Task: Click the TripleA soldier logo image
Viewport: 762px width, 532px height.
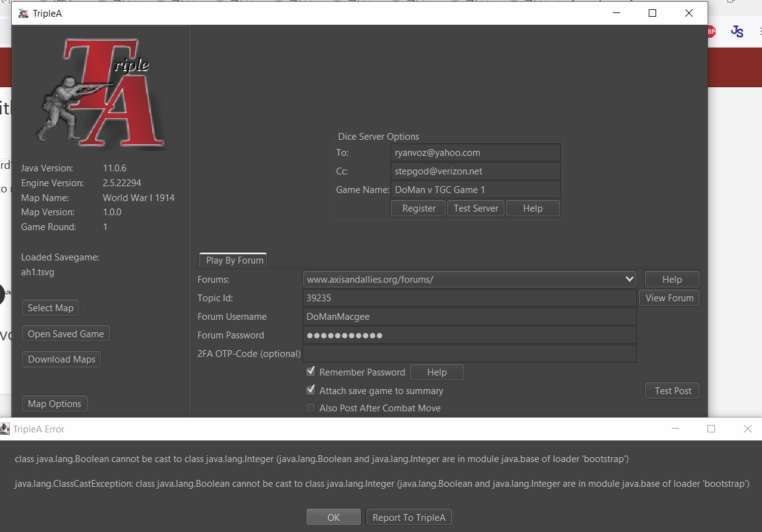Action: click(x=102, y=93)
